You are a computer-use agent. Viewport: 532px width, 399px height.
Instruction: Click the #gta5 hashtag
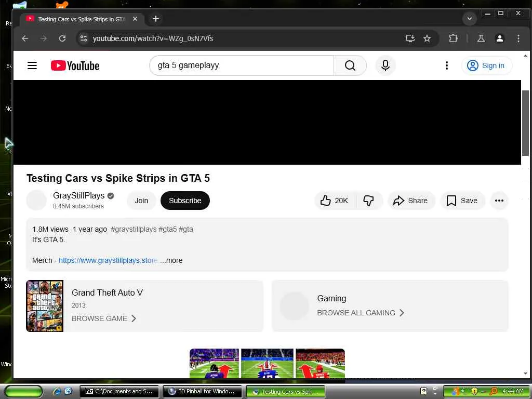point(168,229)
